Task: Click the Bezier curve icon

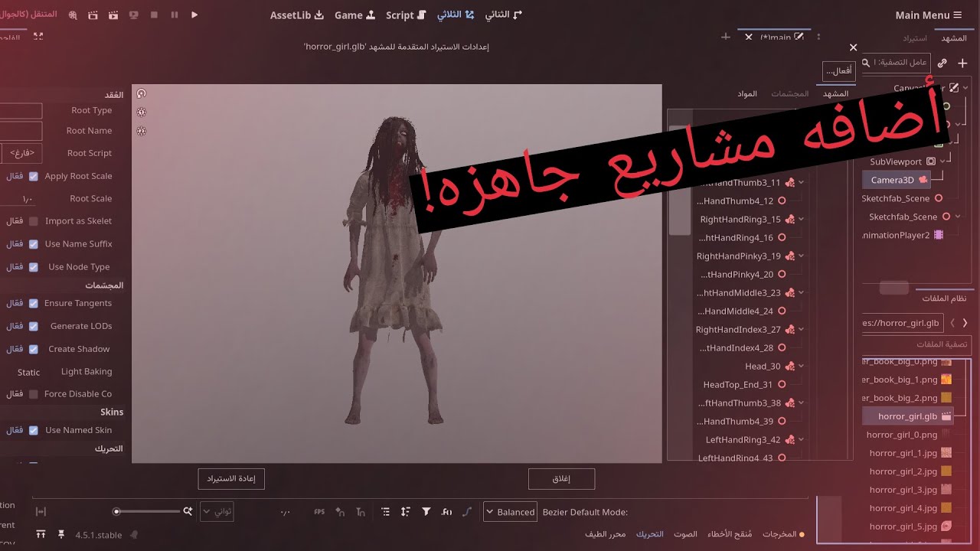Action: (466, 512)
